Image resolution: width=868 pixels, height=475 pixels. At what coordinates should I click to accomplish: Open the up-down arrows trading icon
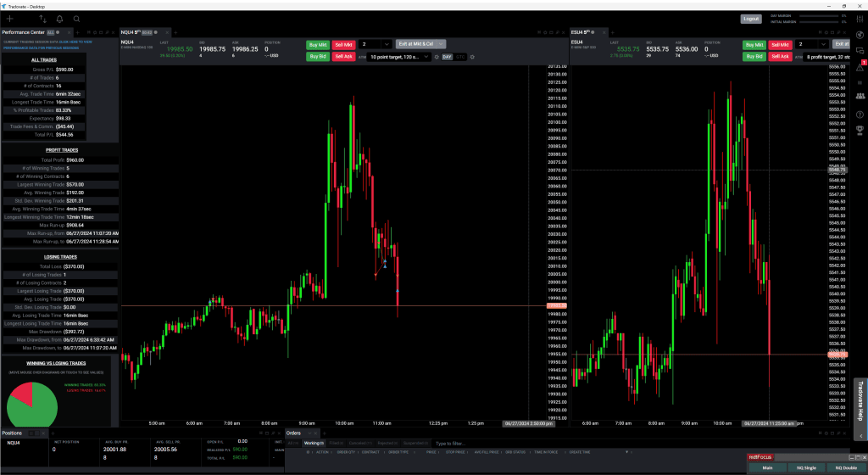tap(42, 19)
